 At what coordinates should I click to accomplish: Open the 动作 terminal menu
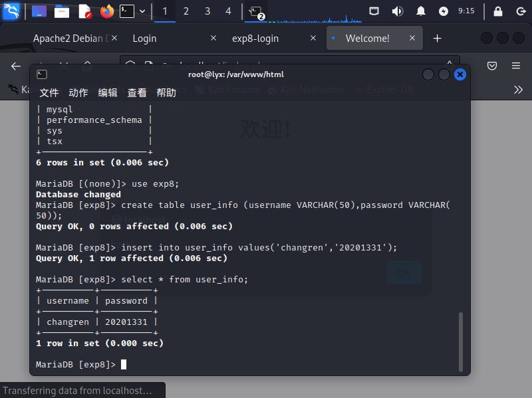coord(78,92)
